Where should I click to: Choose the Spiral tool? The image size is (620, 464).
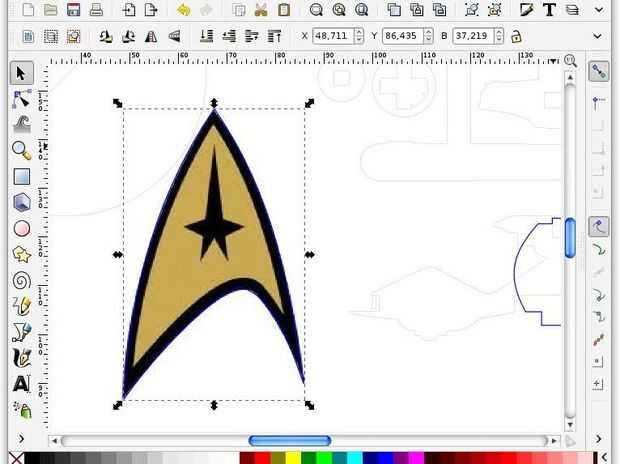click(21, 280)
